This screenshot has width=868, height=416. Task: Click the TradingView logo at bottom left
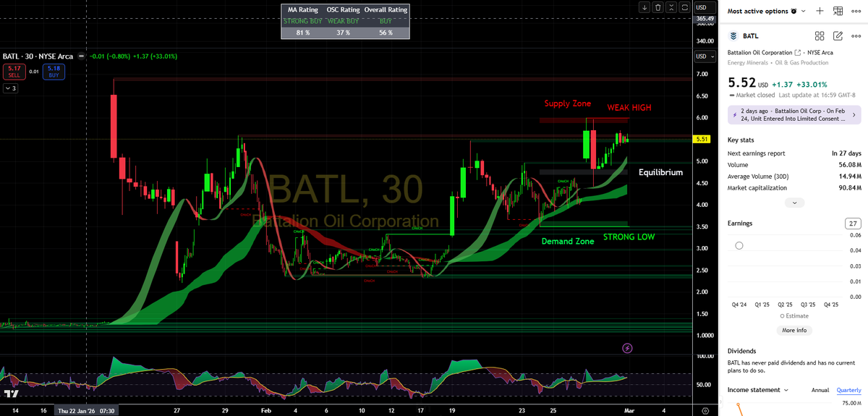[11, 394]
